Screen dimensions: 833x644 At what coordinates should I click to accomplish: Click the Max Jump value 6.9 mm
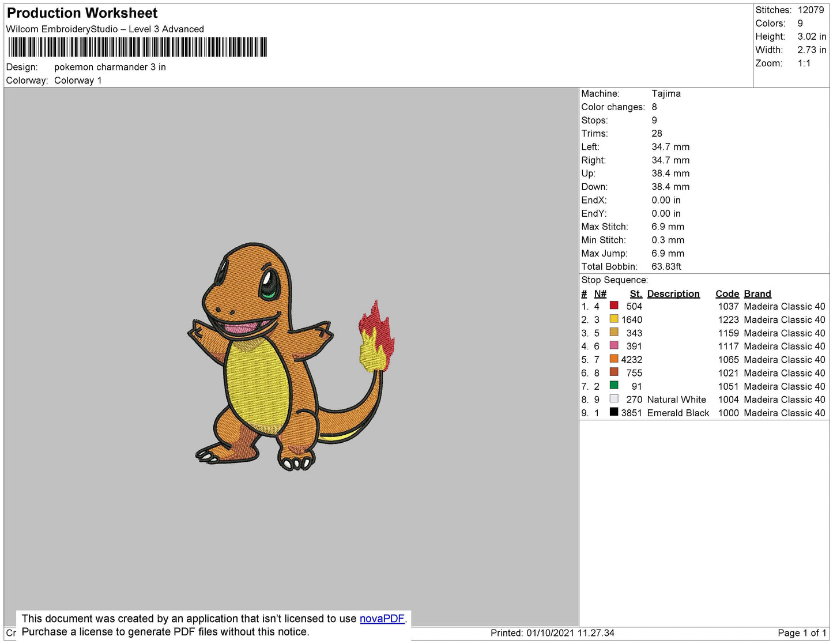[x=668, y=254]
